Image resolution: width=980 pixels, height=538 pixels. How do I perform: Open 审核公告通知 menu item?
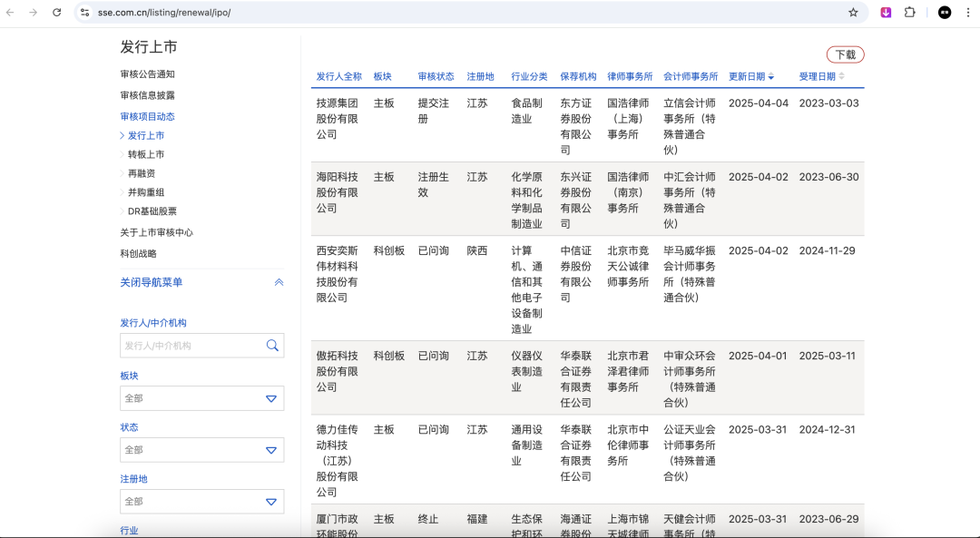[x=147, y=74]
